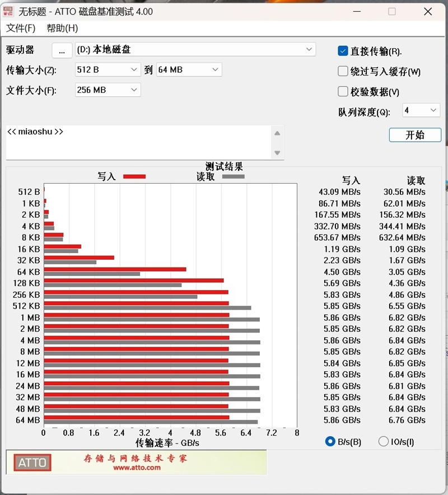Open the 队列深度 queue depth dropdown
Viewport: 448px width, 495px height.
[421, 110]
